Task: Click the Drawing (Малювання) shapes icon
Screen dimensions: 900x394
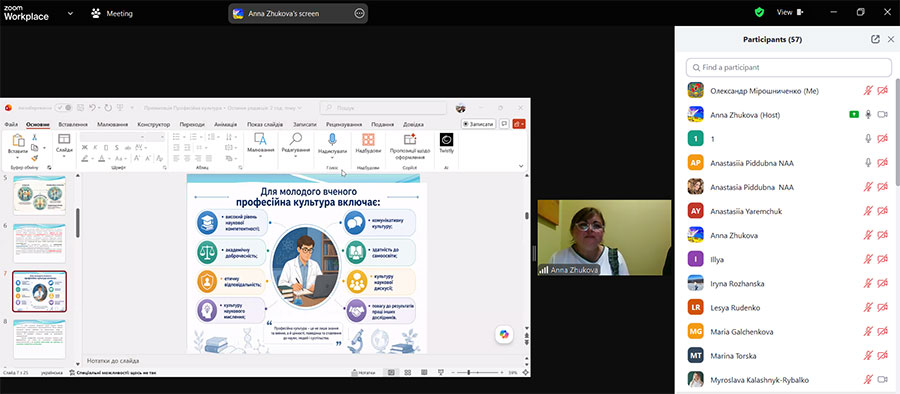Action: point(261,138)
